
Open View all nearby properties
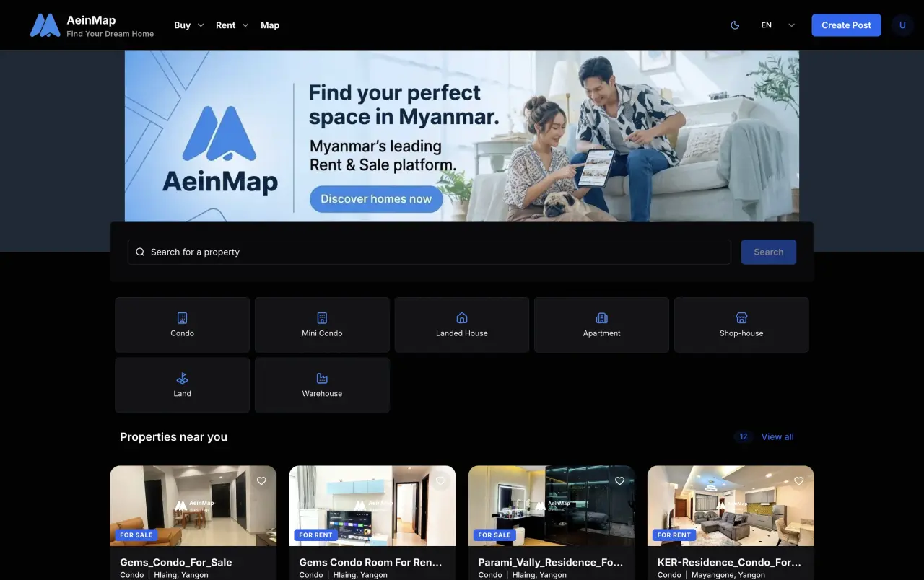click(x=777, y=436)
